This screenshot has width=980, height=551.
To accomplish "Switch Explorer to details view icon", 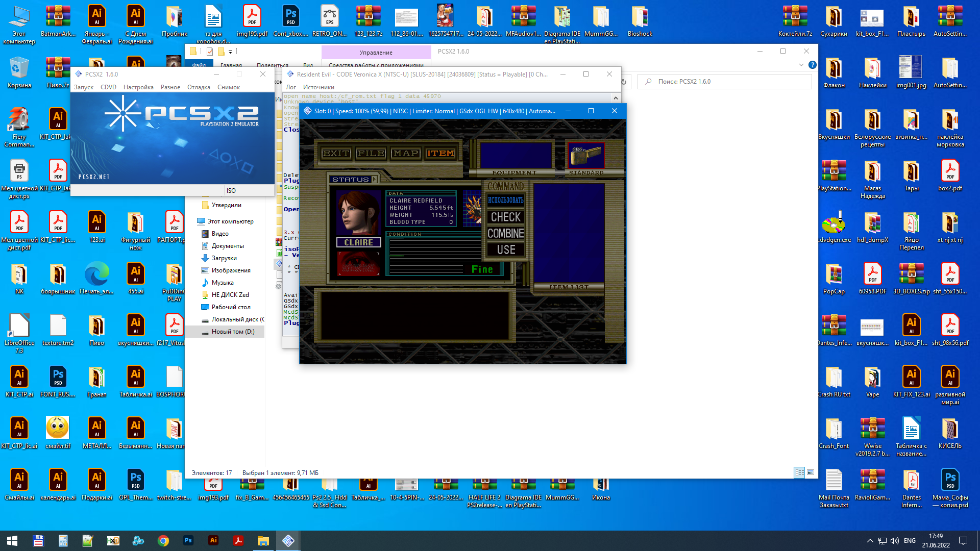I will [799, 472].
